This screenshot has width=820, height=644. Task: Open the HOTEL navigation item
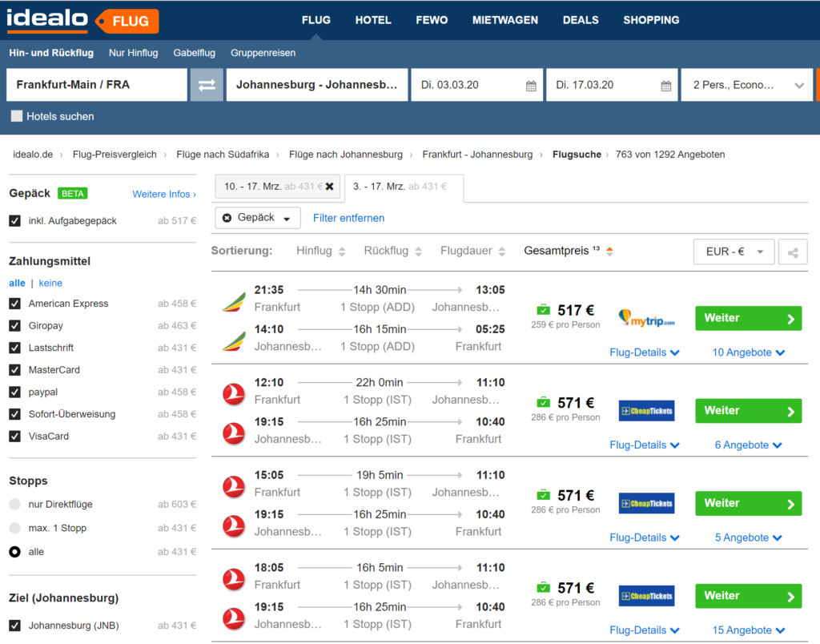[373, 20]
